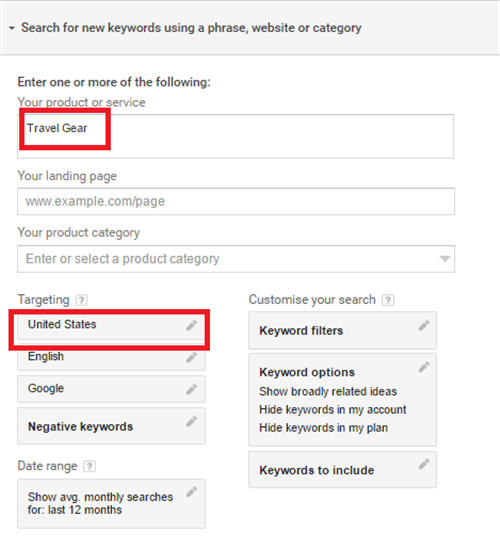The image size is (500, 549).
Task: Edit Google network setting pencil icon
Action: click(192, 389)
